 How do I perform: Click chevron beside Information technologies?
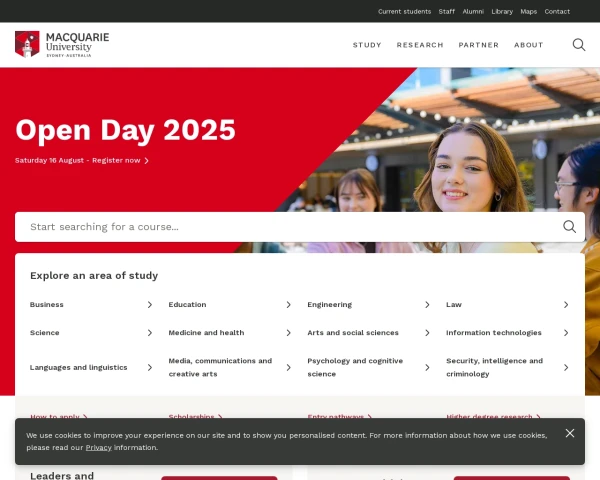[566, 333]
